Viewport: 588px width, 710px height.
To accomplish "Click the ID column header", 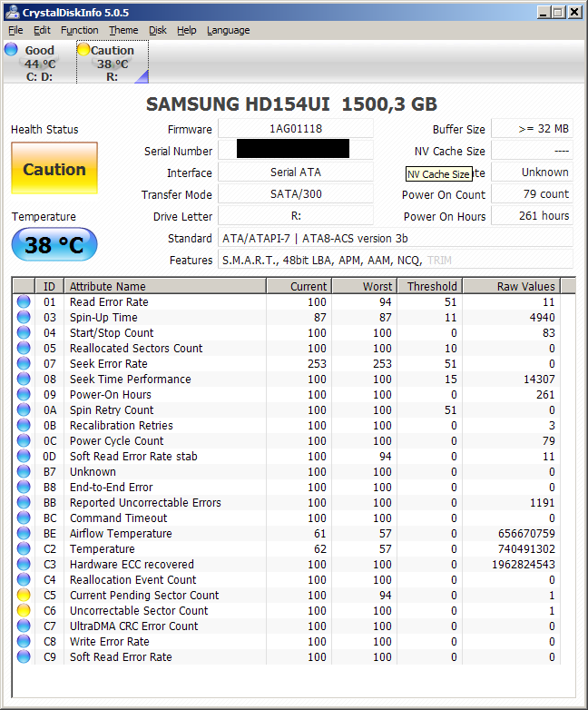I will click(x=49, y=286).
